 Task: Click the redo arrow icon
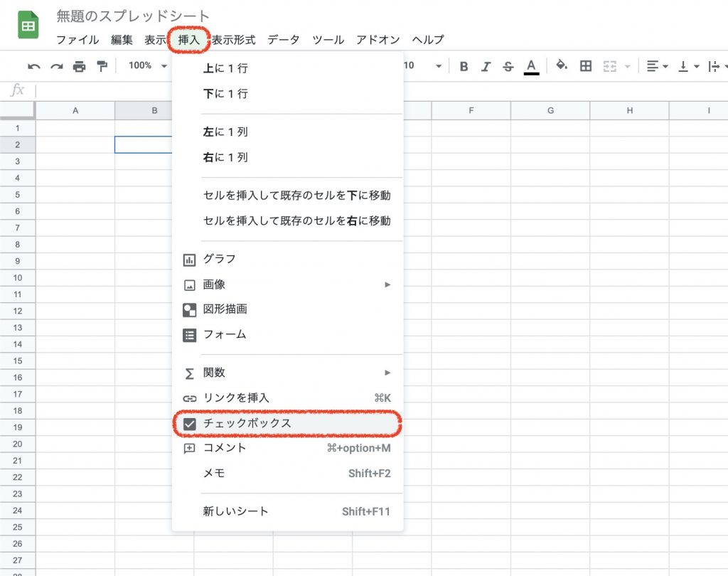56,66
